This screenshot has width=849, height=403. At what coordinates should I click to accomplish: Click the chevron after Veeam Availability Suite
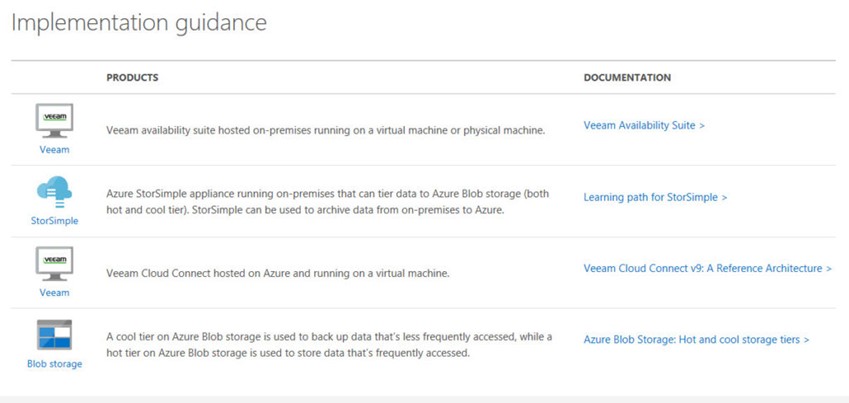tap(702, 126)
